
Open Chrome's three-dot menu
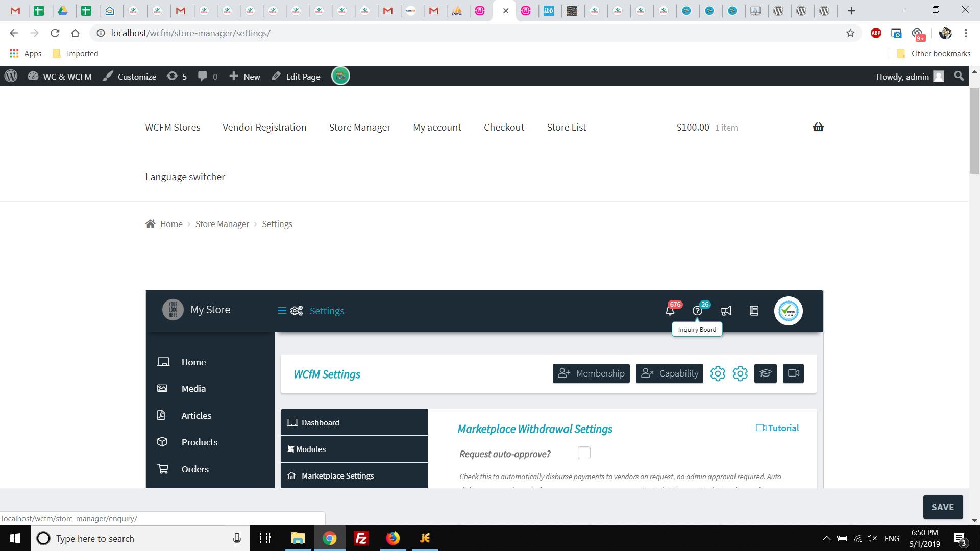point(966,33)
